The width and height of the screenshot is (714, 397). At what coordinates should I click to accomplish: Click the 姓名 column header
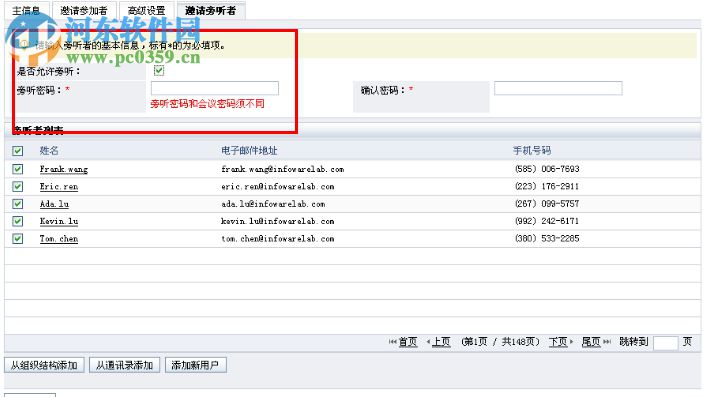pos(49,151)
